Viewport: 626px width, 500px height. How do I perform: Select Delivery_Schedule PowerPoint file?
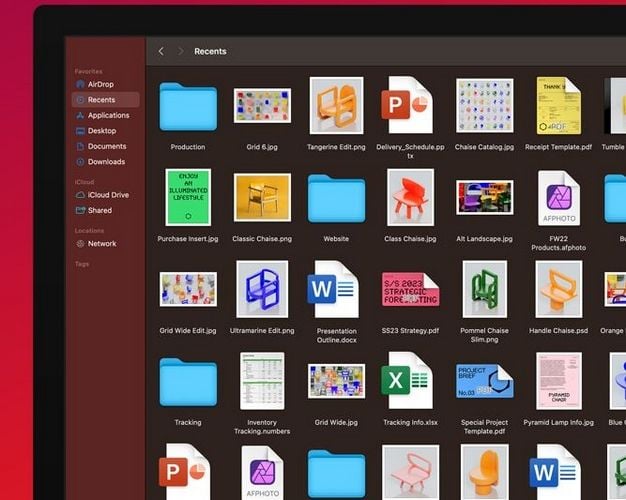[x=409, y=105]
